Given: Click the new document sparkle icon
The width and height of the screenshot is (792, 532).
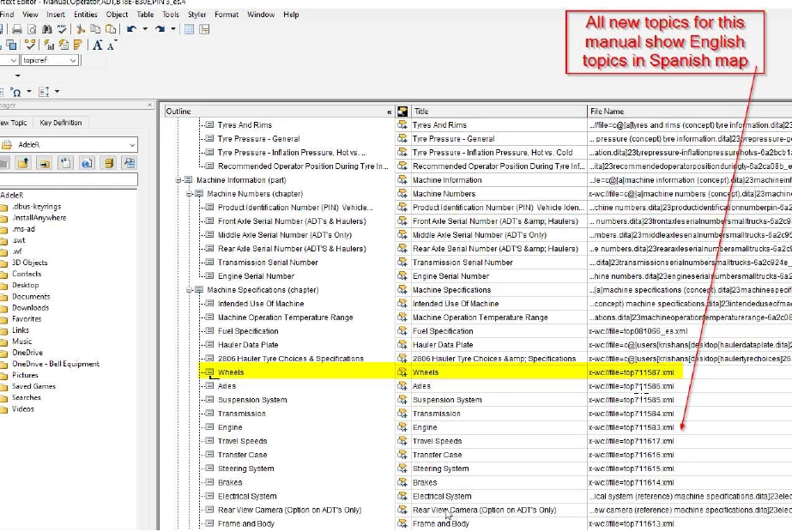Looking at the screenshot, I should coord(66,163).
